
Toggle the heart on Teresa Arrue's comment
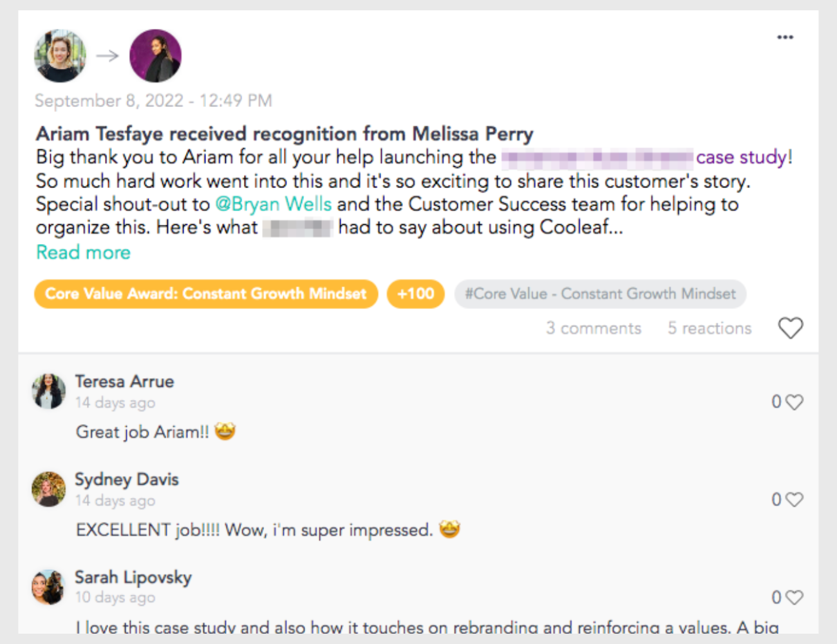[x=795, y=401]
